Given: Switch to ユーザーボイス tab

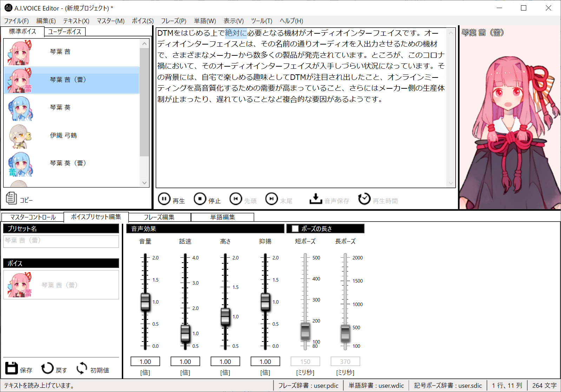Looking at the screenshot, I should pyautogui.click(x=65, y=32).
